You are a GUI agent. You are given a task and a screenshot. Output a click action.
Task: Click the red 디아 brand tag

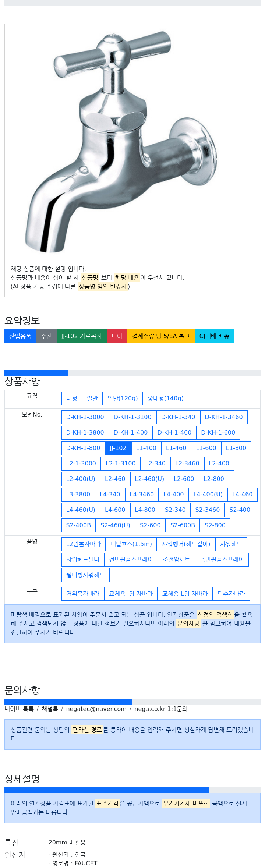pos(117,336)
